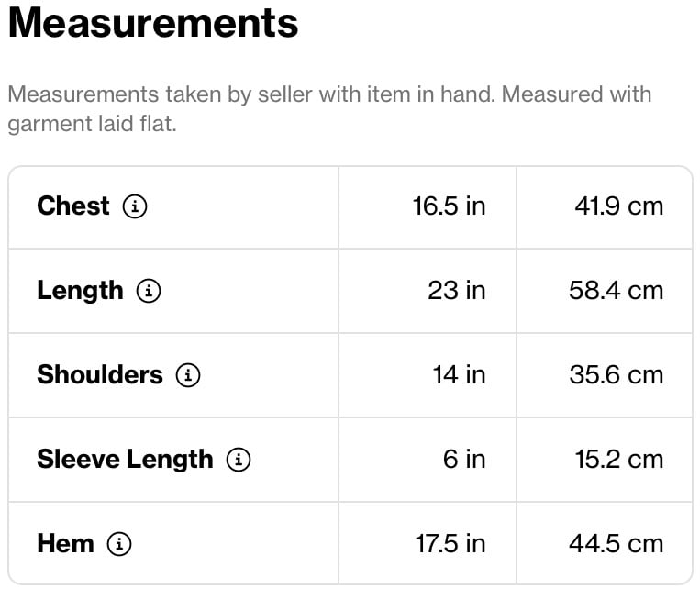700x600 pixels.
Task: Select the Chest row label
Action: tap(73, 206)
